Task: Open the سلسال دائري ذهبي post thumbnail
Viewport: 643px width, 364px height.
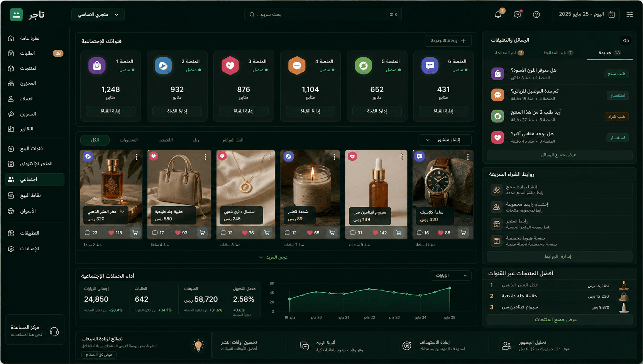Action: pyautogui.click(x=246, y=188)
